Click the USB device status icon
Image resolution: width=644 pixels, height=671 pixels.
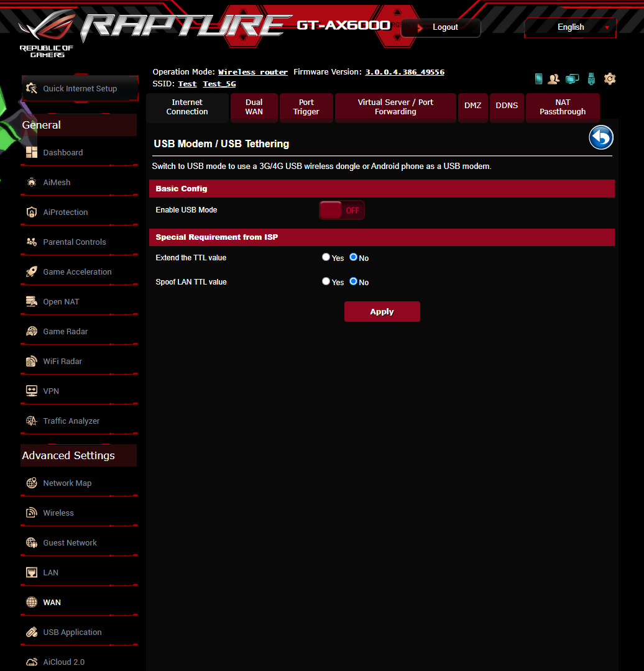point(591,79)
